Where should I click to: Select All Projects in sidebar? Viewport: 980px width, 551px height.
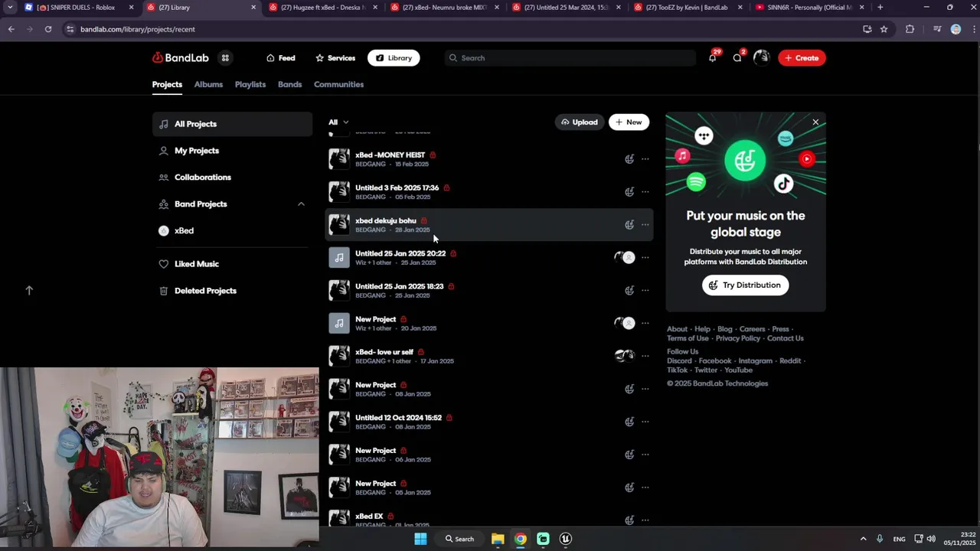pos(232,124)
